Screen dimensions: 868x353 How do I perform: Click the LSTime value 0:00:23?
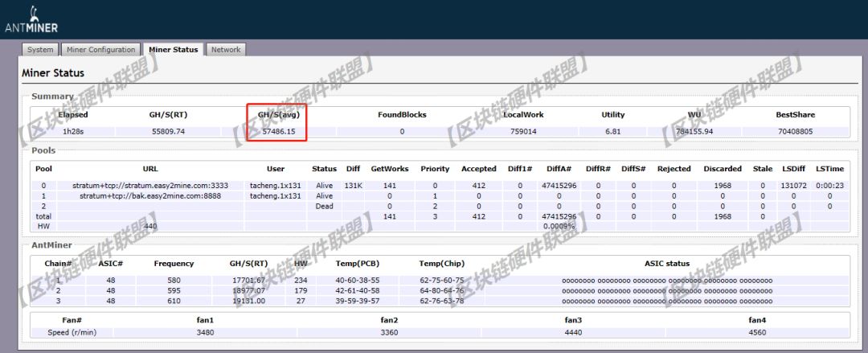coord(829,186)
